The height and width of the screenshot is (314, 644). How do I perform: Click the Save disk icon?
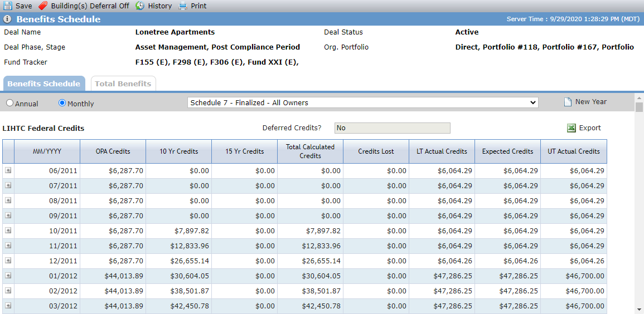(x=8, y=6)
